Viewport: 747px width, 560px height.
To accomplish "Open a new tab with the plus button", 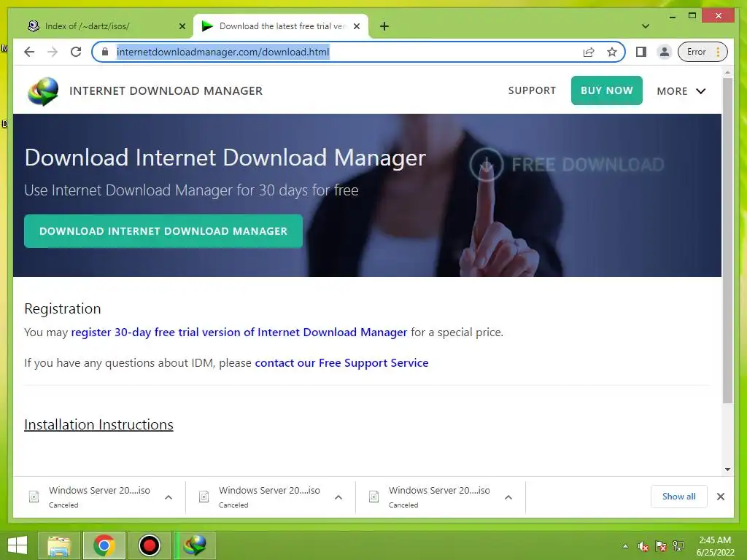I will tap(384, 26).
